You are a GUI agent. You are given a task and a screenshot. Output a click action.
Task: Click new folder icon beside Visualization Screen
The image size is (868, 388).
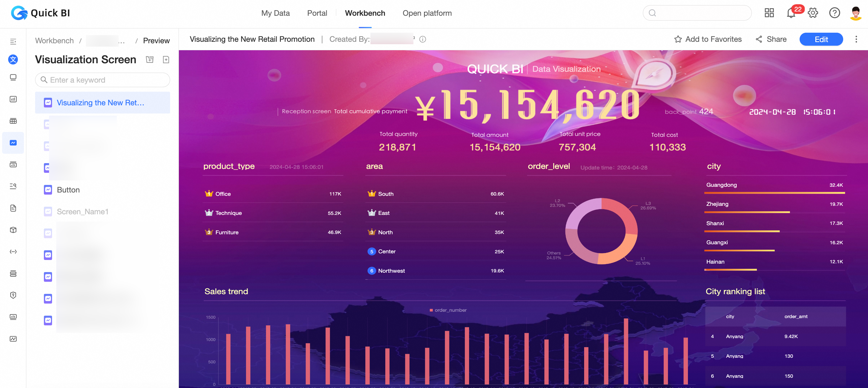click(150, 60)
